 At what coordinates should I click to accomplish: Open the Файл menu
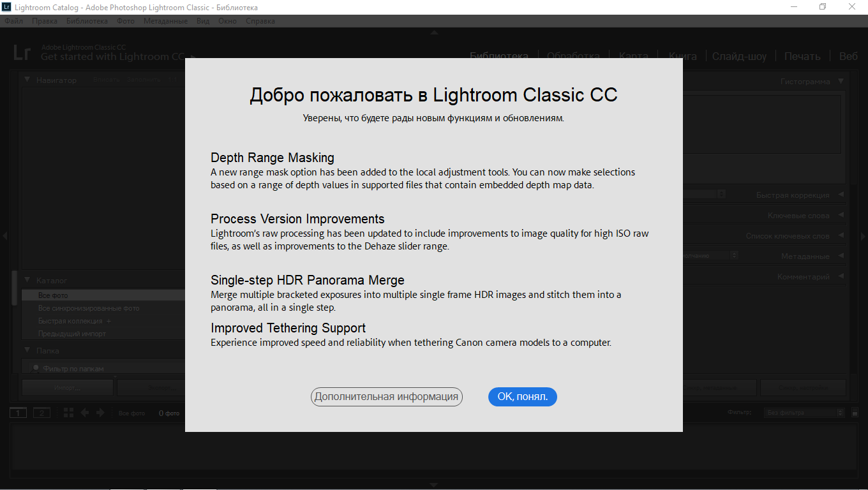(x=13, y=21)
